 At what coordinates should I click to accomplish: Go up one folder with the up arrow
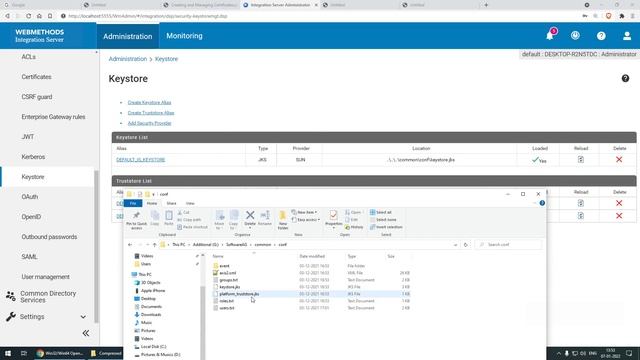tap(154, 244)
